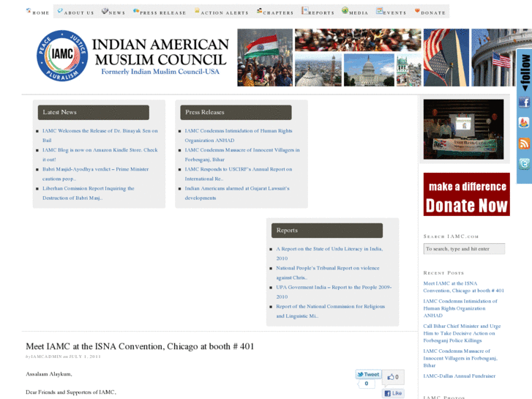This screenshot has height=399, width=532.
Task: Click the RSS feed icon in follow sidebar
Action: click(524, 143)
